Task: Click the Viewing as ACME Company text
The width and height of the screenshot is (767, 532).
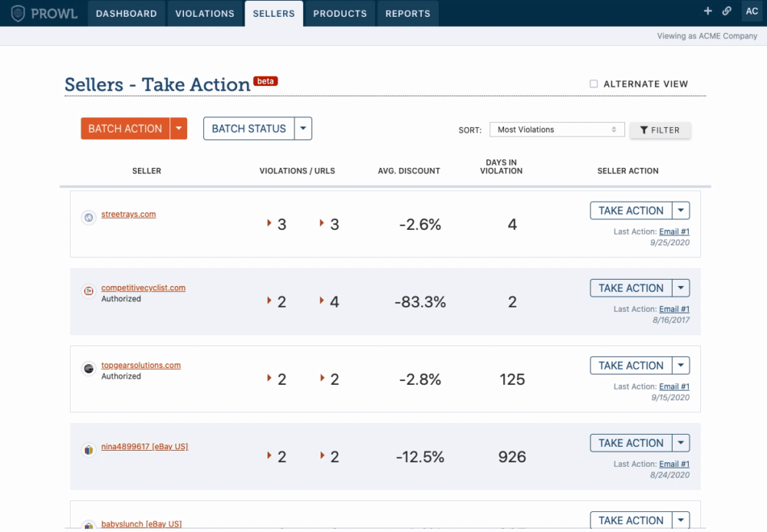Action: (x=707, y=36)
